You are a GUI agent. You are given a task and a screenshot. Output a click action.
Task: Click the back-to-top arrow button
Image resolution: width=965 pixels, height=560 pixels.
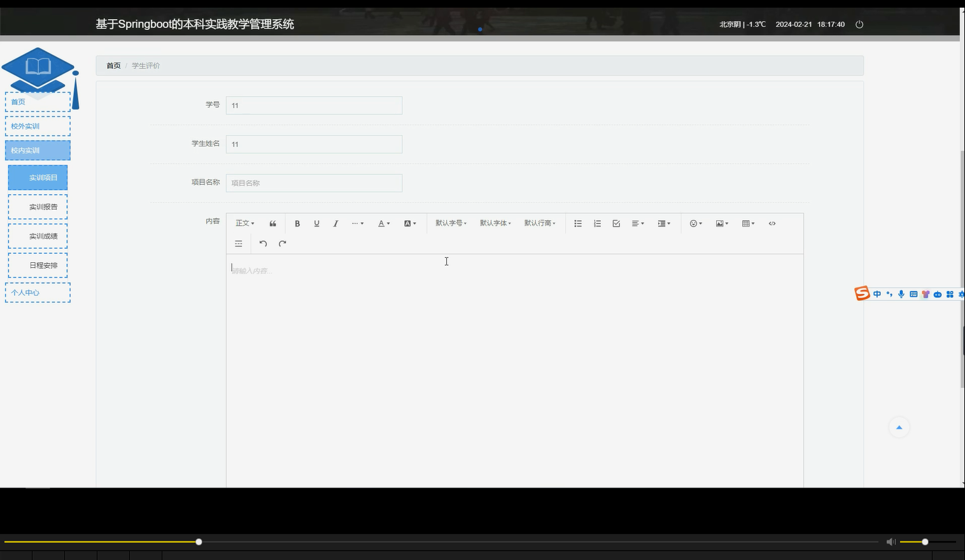click(899, 427)
